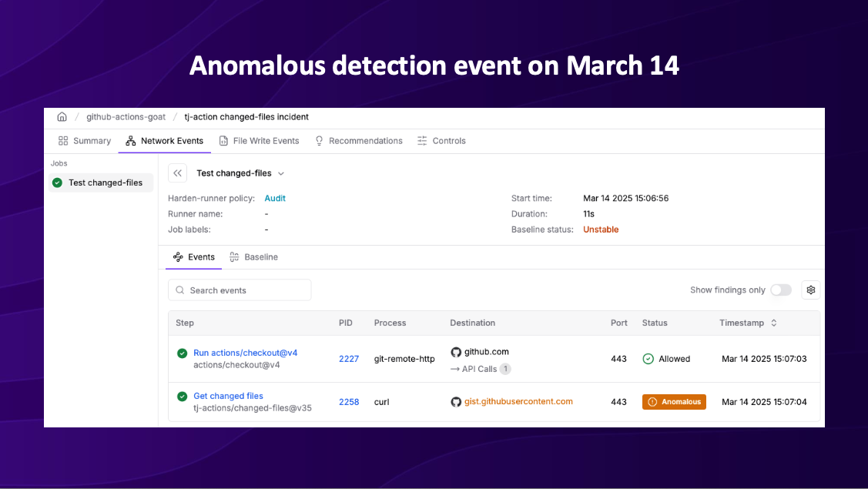Select tj-action changed-files incident breadcrumb
The width and height of the screenshot is (868, 489).
(x=246, y=117)
